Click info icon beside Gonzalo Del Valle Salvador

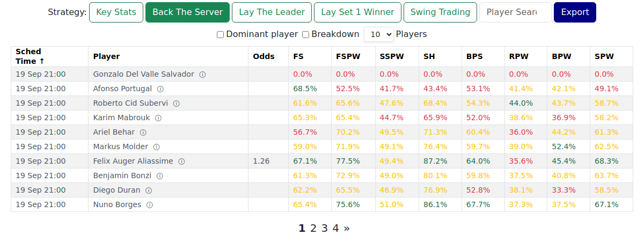point(202,75)
